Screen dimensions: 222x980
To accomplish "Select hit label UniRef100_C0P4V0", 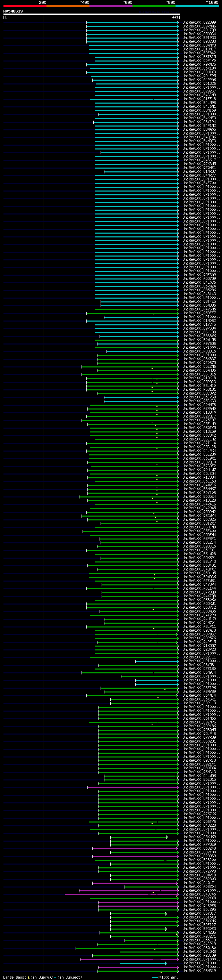I will pos(199,60).
